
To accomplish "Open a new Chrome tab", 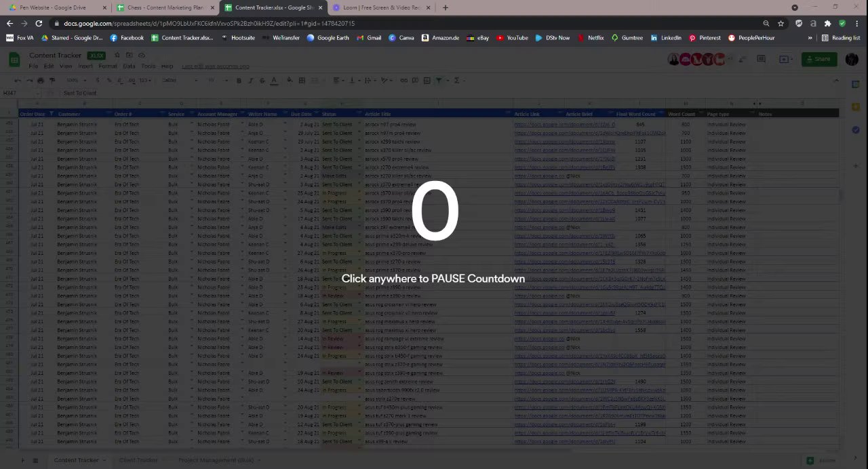I will (445, 7).
